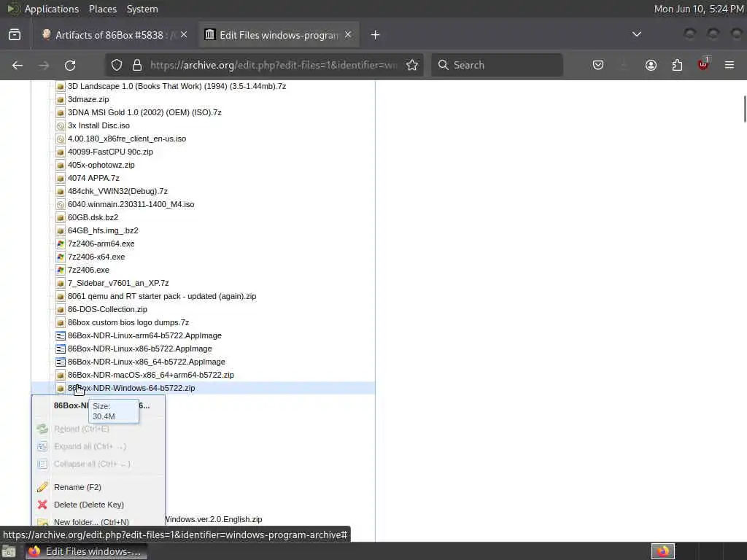This screenshot has height=560, width=747.
Task: Click the clock showing Mon Jun 10
Action: (x=698, y=9)
